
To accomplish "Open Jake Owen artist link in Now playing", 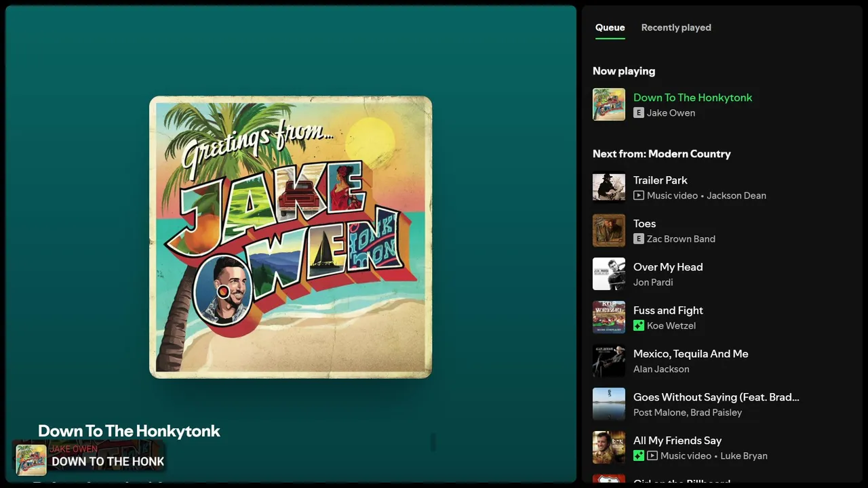I will tap(671, 113).
